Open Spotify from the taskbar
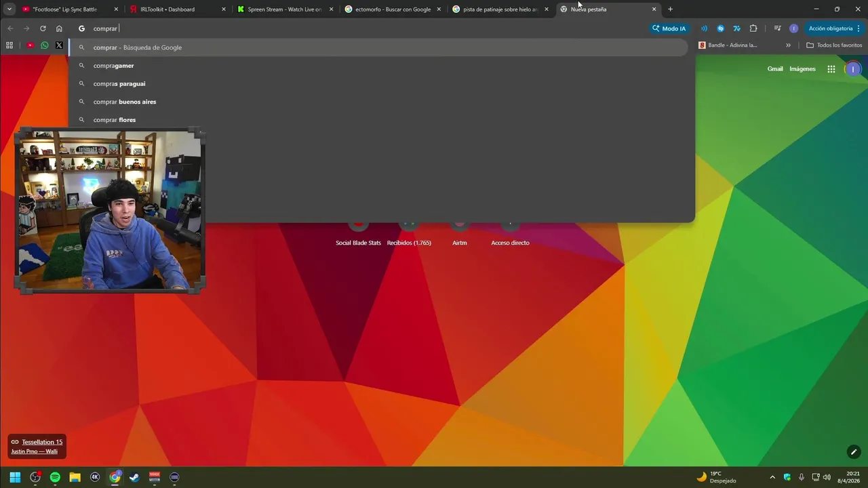Image resolution: width=868 pixels, height=488 pixels. pyautogui.click(x=55, y=477)
